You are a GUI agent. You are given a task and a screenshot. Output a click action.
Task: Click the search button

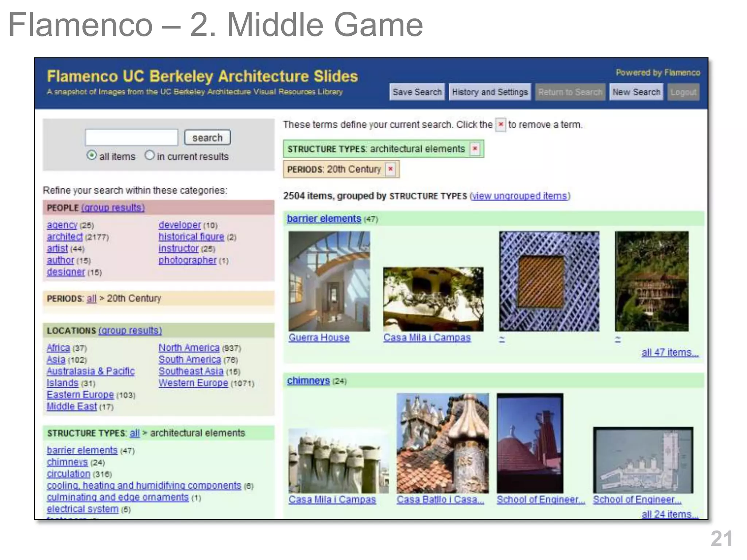[207, 137]
